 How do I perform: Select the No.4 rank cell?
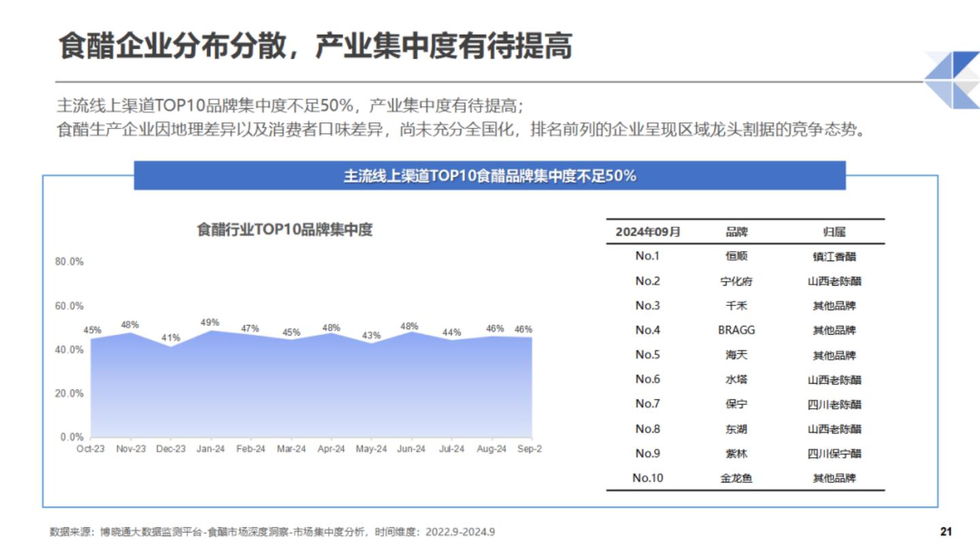(x=648, y=330)
